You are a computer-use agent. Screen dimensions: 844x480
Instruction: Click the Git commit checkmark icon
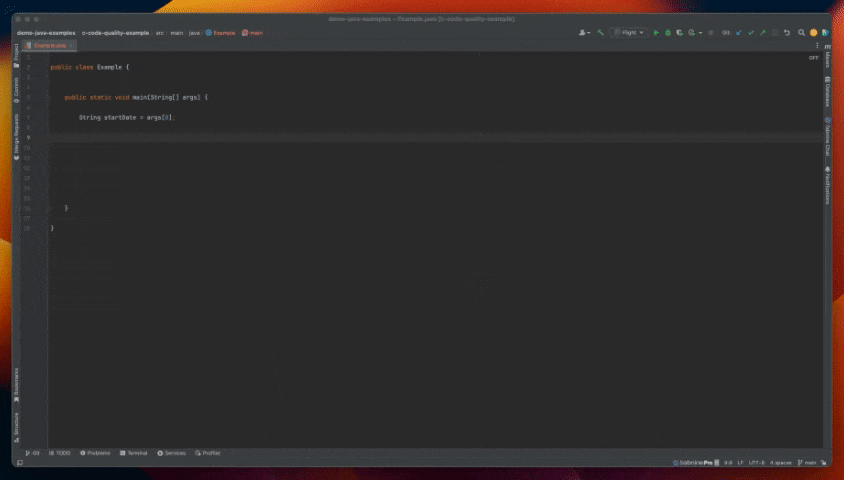(x=751, y=33)
